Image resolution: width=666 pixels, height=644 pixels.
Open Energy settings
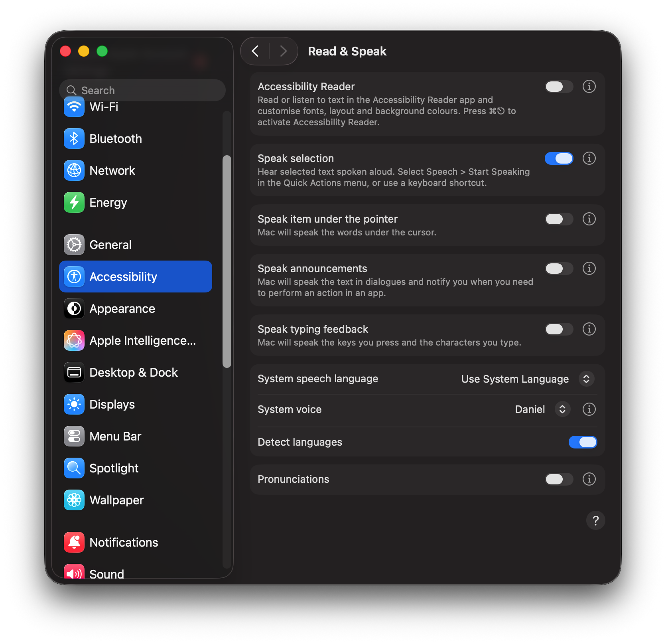[x=108, y=202]
